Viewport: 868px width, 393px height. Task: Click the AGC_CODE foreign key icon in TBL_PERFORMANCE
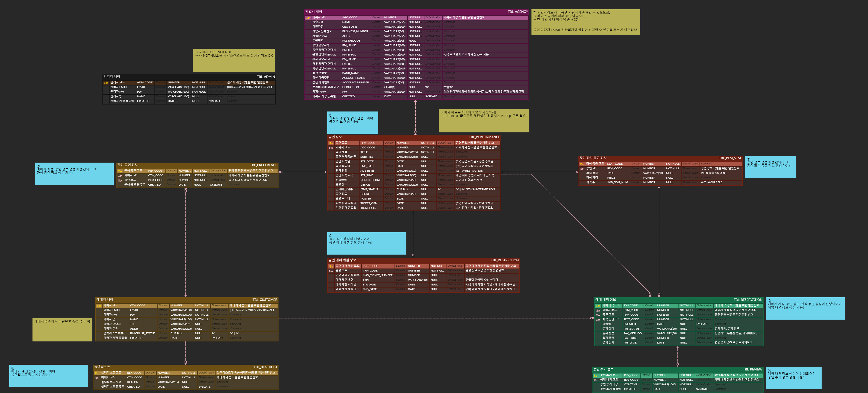pyautogui.click(x=331, y=148)
